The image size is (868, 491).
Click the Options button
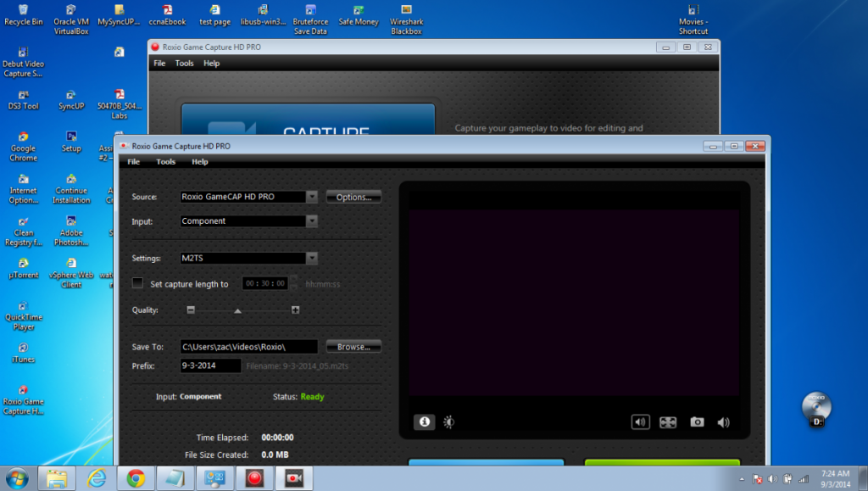click(353, 197)
